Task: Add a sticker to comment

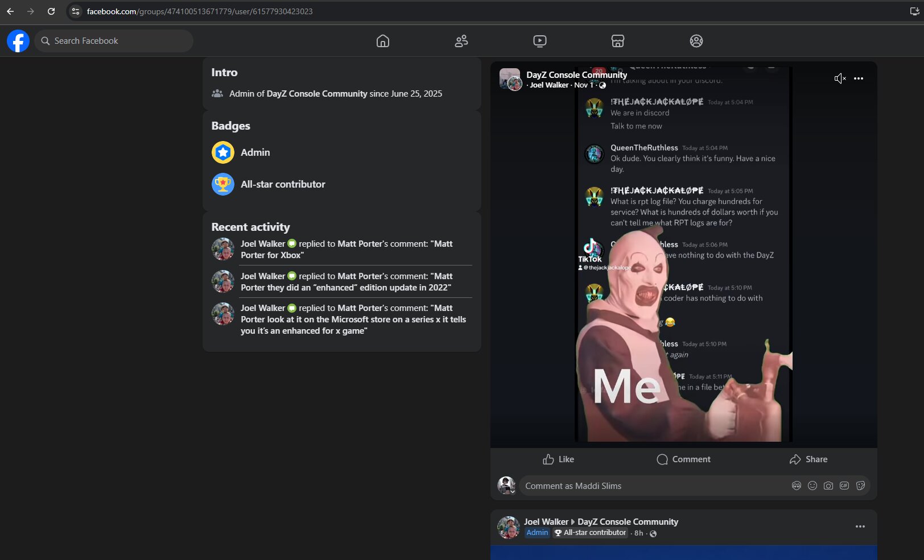Action: [x=860, y=486]
